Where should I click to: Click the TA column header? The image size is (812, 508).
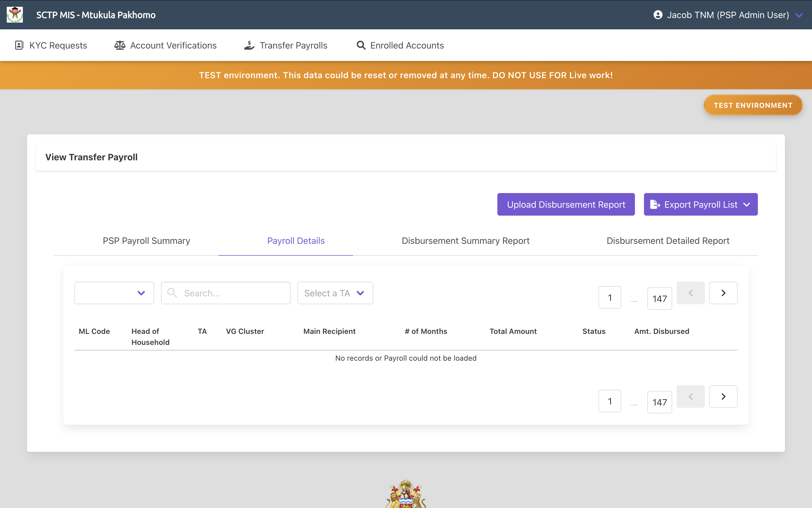pyautogui.click(x=202, y=331)
